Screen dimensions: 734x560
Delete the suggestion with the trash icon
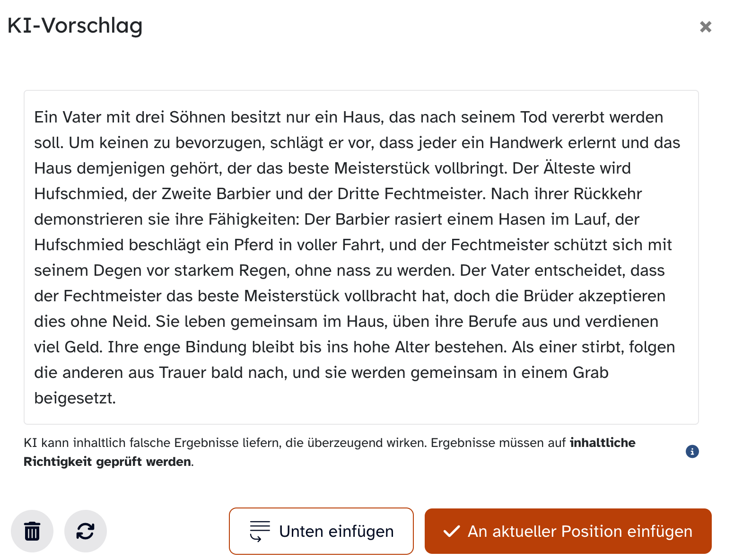coord(32,531)
